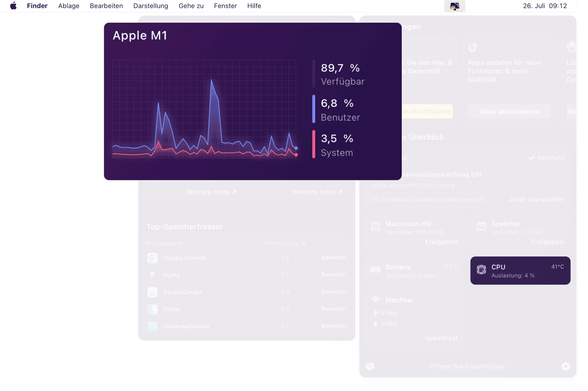
Task: Click the Macintosh HD drive icon
Action: tap(375, 227)
